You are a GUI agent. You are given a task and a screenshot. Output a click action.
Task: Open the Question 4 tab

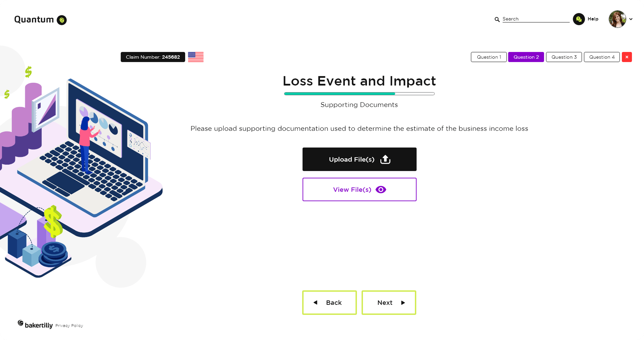[x=602, y=57]
